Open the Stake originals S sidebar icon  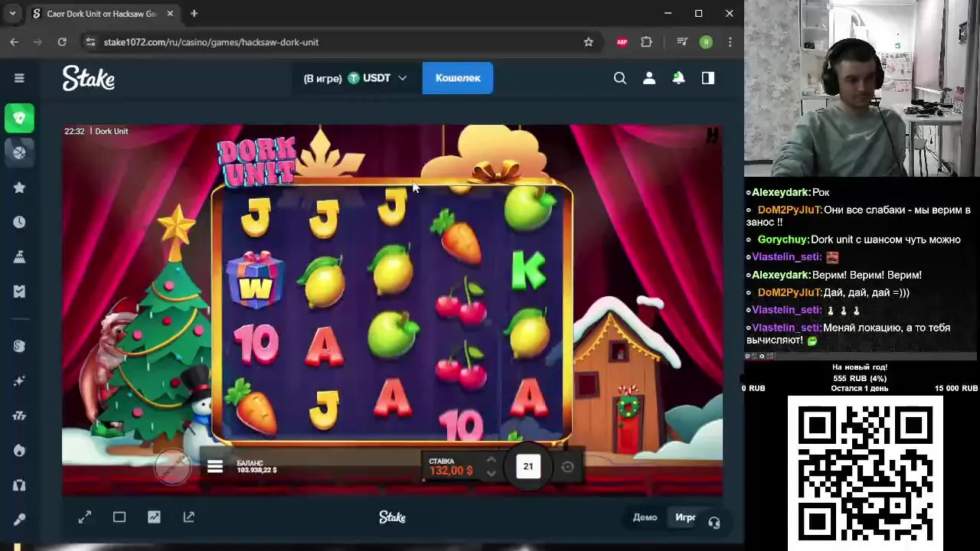19,346
